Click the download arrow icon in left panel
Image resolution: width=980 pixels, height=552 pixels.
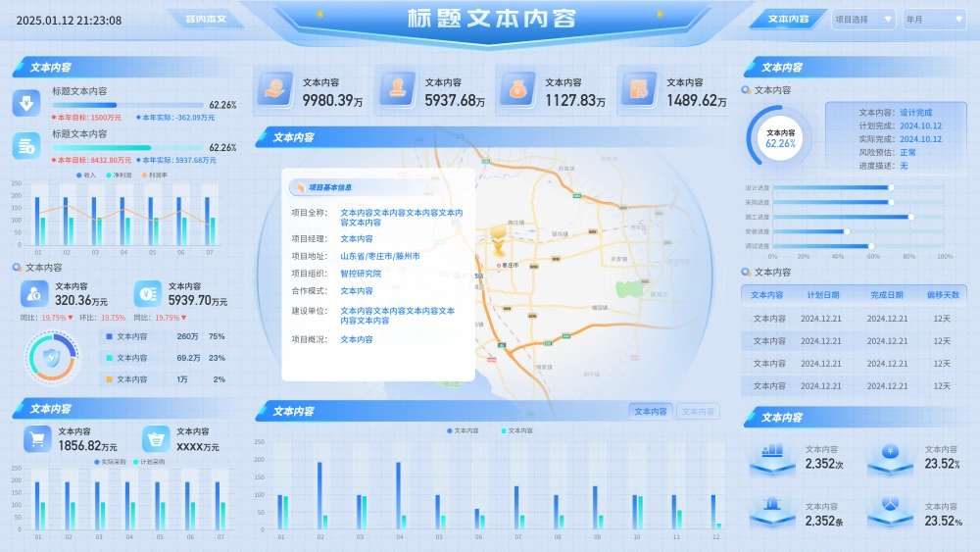point(25,103)
